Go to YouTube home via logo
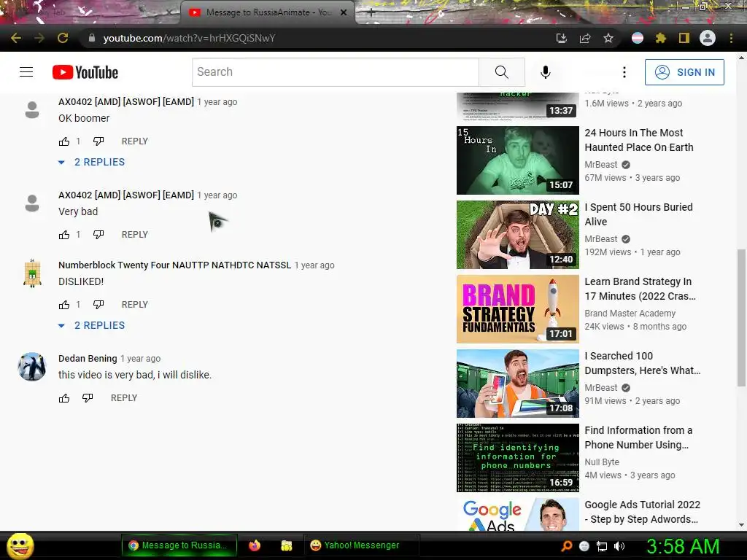Screen dimensions: 747x560 coord(85,72)
